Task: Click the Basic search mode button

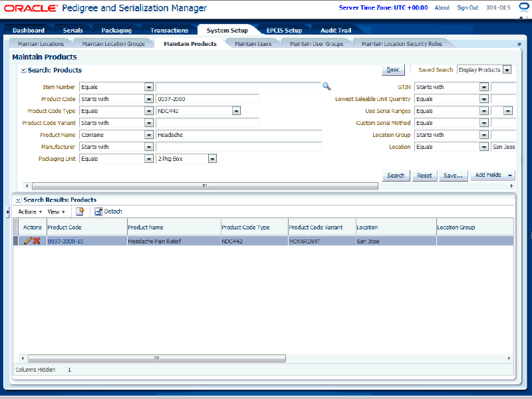Action: pyautogui.click(x=393, y=70)
